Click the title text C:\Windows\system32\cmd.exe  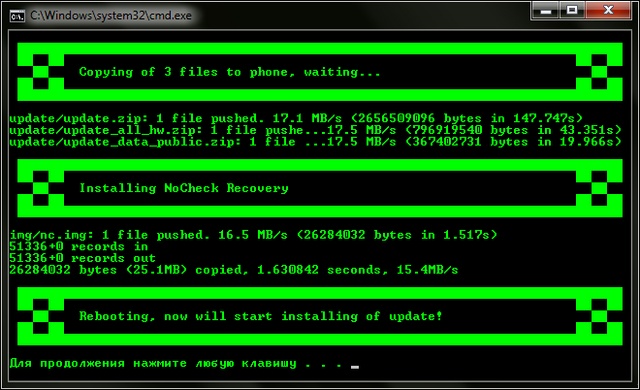tap(111, 16)
